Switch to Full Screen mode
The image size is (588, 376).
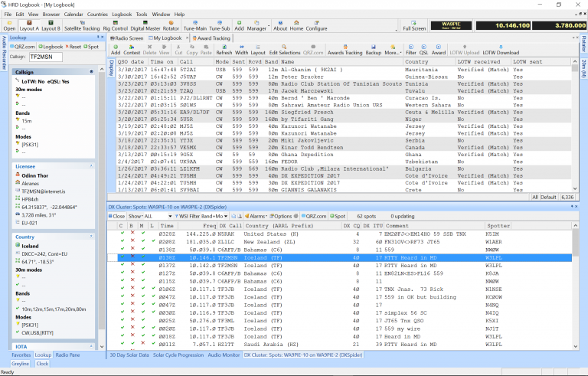[414, 25]
